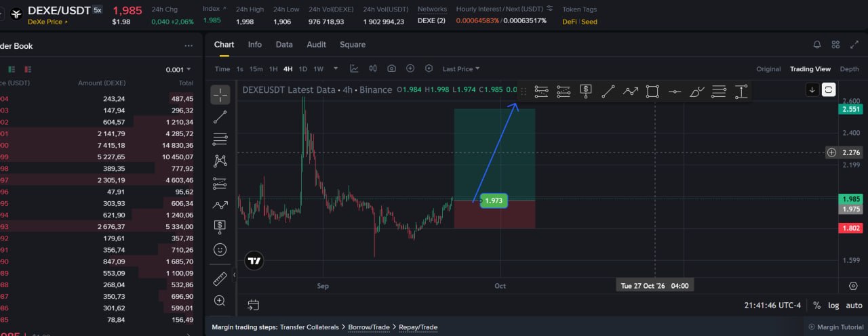Toggle the chart sync refresh button

[x=829, y=89]
